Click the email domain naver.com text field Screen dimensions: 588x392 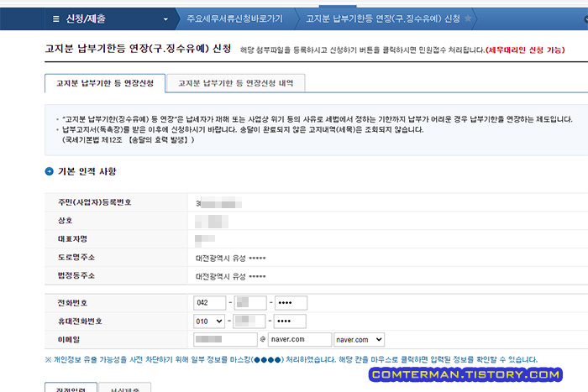(300, 339)
